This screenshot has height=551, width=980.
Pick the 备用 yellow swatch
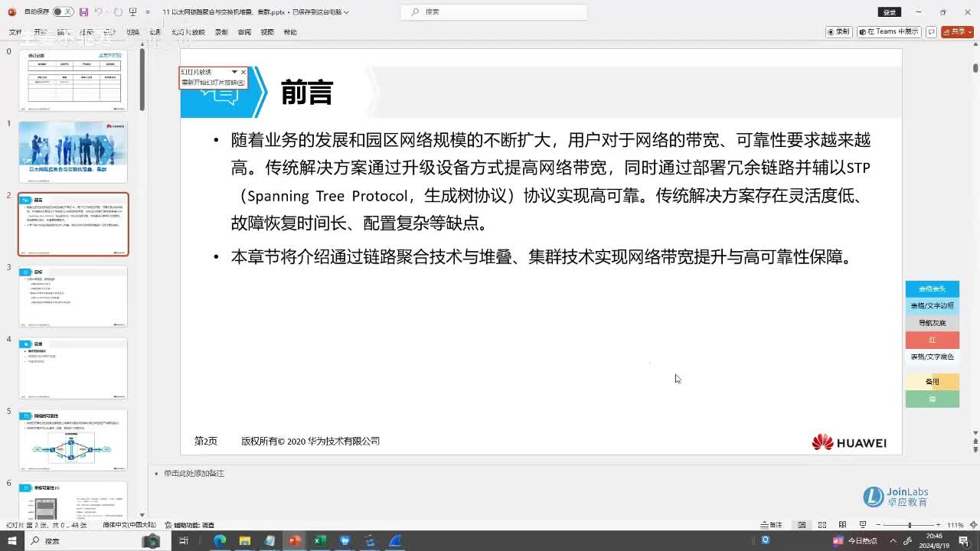coord(932,381)
